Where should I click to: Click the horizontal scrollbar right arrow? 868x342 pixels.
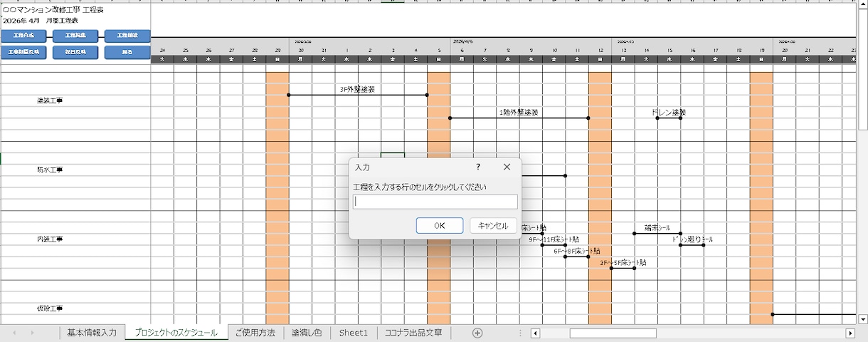click(x=850, y=333)
